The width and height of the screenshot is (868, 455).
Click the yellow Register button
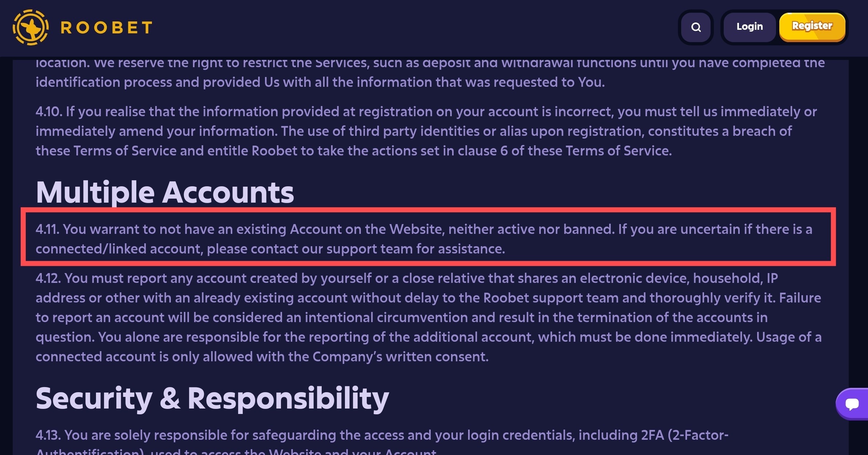812,27
